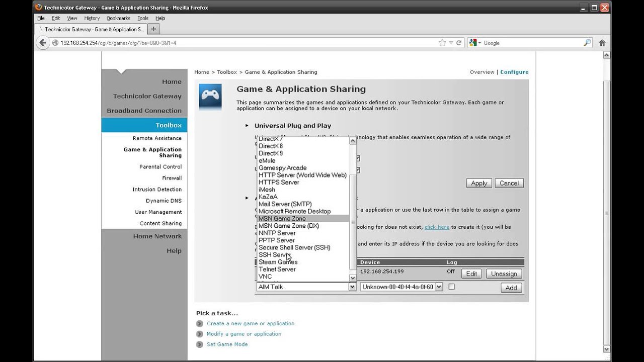Open Dynamic DNS in sidebar

click(164, 201)
